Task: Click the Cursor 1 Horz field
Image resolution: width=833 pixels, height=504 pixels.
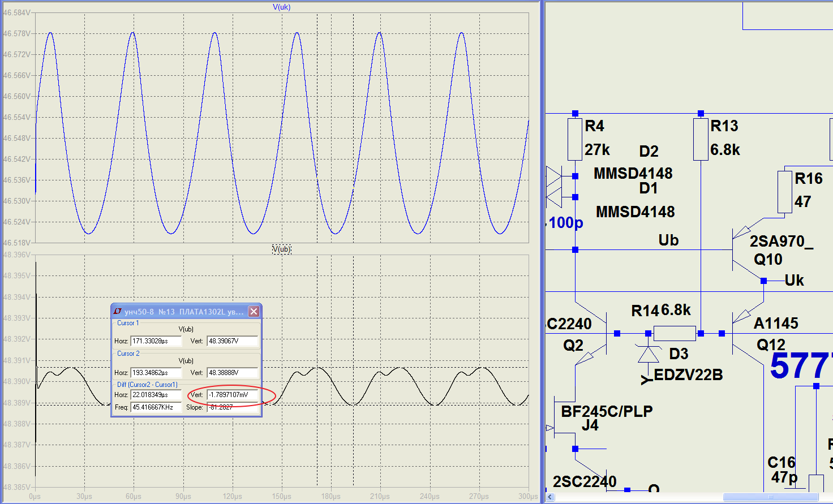Action: tap(156, 341)
